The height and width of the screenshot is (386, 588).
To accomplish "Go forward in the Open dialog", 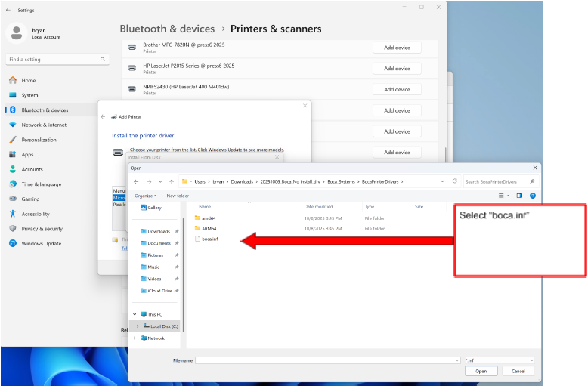I will click(149, 181).
